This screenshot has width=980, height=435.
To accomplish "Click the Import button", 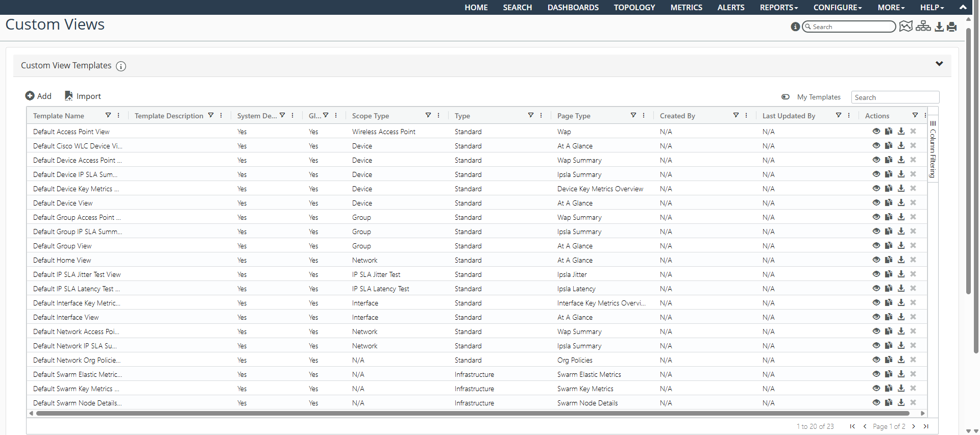I will pos(83,96).
